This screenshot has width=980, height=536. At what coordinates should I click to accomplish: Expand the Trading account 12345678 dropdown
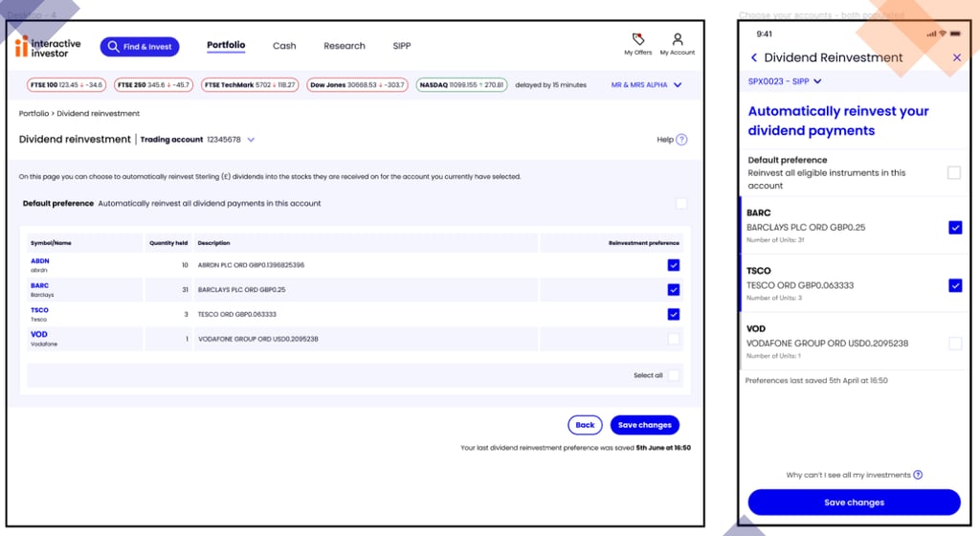coord(251,140)
